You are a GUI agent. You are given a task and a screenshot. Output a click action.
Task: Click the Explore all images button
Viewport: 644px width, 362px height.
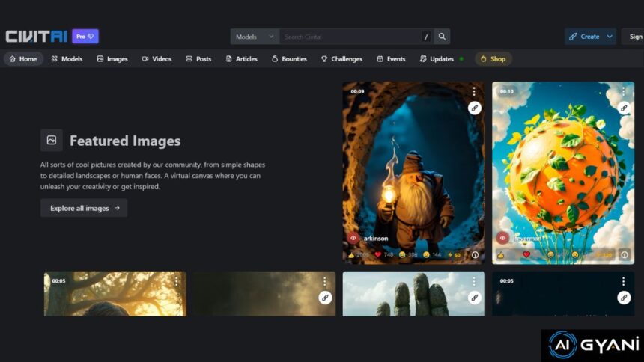[84, 209]
